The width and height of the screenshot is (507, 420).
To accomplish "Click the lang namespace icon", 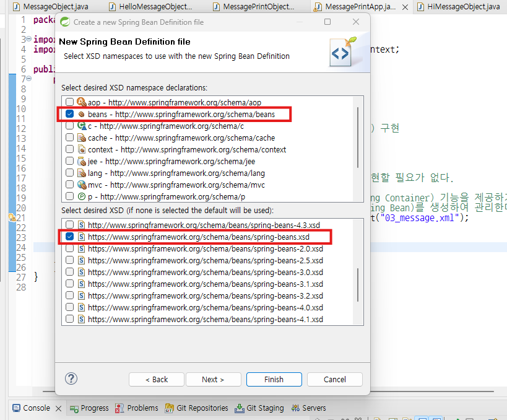I will [x=82, y=173].
